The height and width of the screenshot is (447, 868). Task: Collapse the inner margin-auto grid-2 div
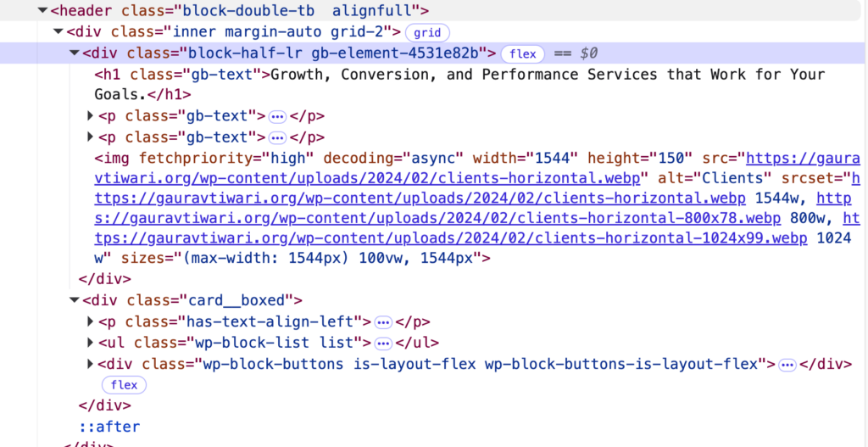click(x=58, y=32)
